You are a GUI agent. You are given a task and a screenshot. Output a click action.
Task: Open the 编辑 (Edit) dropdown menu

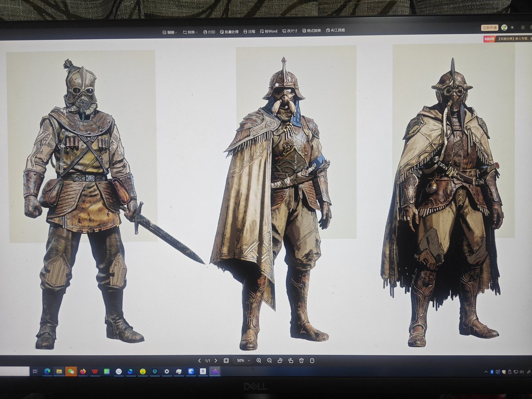click(x=170, y=32)
